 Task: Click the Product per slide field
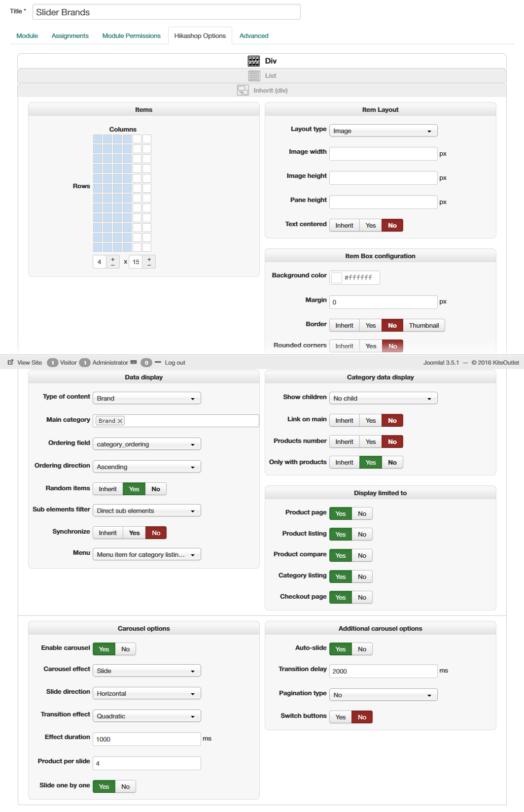147,763
